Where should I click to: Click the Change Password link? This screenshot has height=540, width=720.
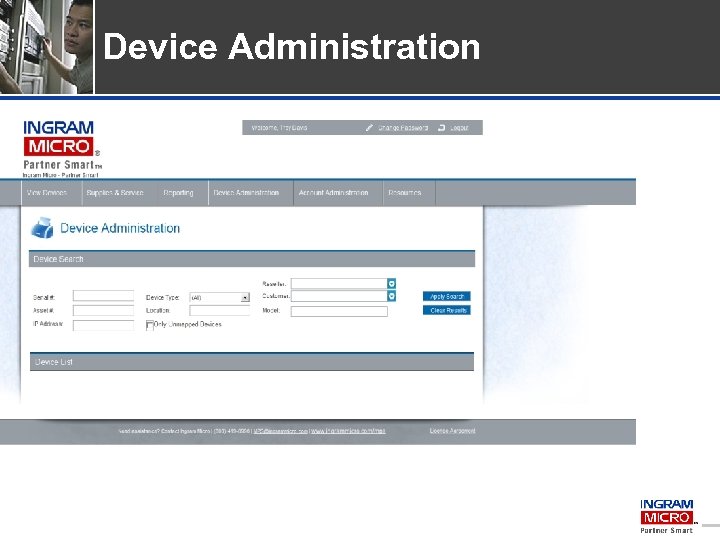pos(403,128)
